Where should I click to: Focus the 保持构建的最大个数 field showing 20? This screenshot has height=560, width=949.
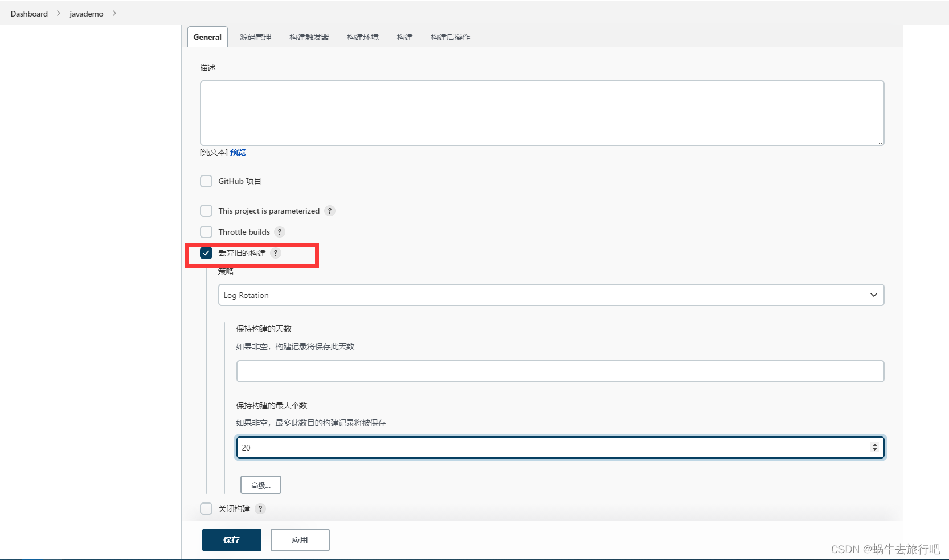561,448
